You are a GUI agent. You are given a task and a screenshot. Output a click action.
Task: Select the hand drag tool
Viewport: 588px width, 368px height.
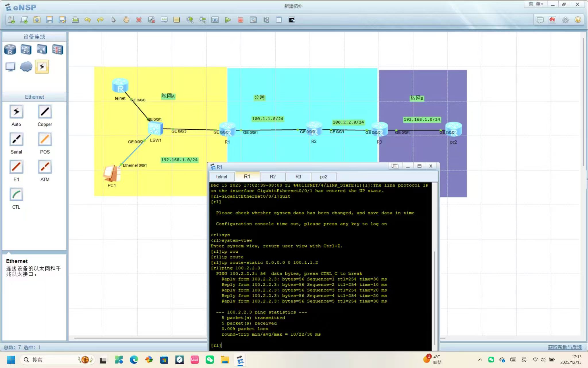[x=126, y=20]
